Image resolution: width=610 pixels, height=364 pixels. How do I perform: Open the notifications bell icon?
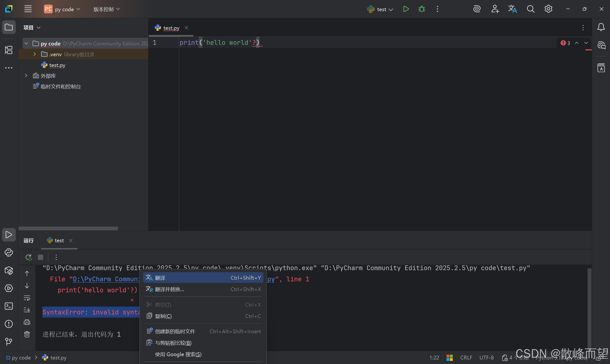601,27
